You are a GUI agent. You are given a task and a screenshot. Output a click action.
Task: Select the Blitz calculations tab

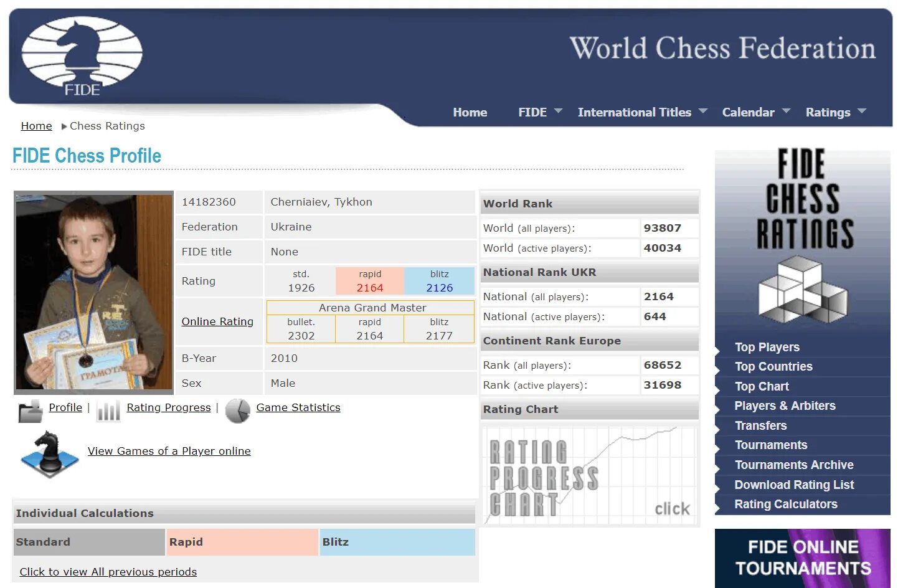tap(397, 542)
